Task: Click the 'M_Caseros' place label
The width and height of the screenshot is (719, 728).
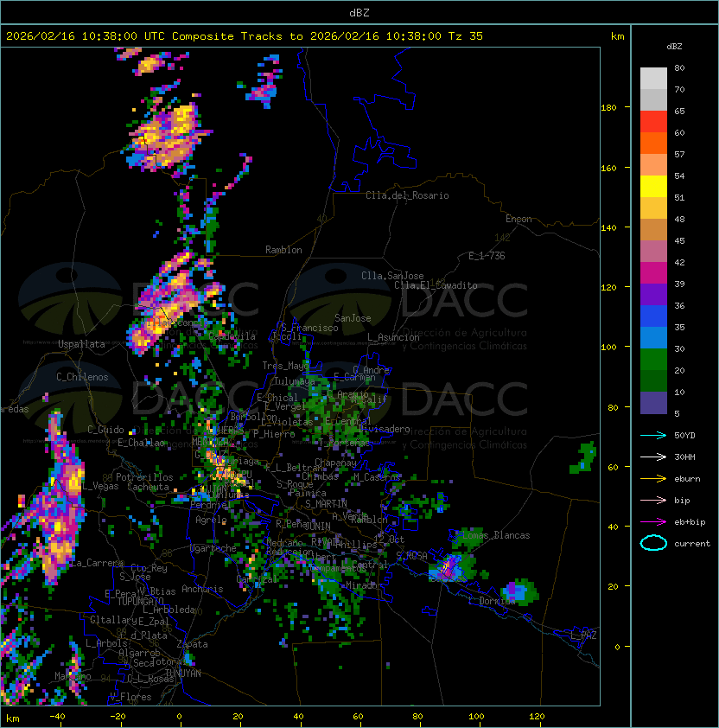Action: tap(377, 476)
